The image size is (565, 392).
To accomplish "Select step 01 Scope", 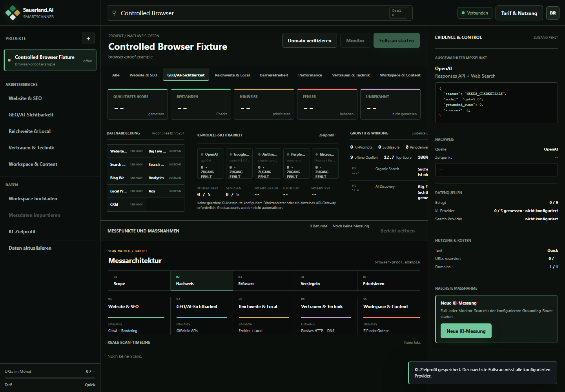I will [139, 281].
